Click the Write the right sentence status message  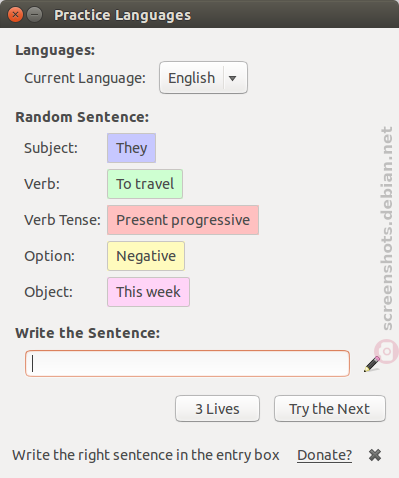coord(146,455)
